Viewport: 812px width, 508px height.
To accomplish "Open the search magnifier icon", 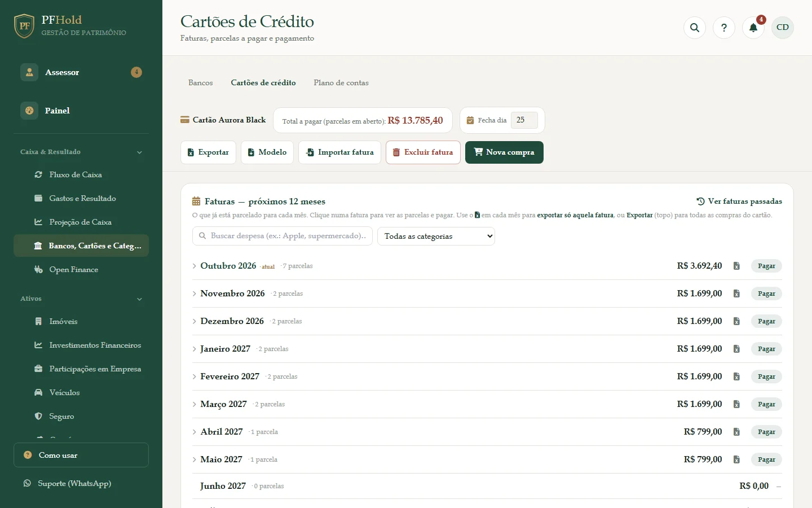I will 695,28.
